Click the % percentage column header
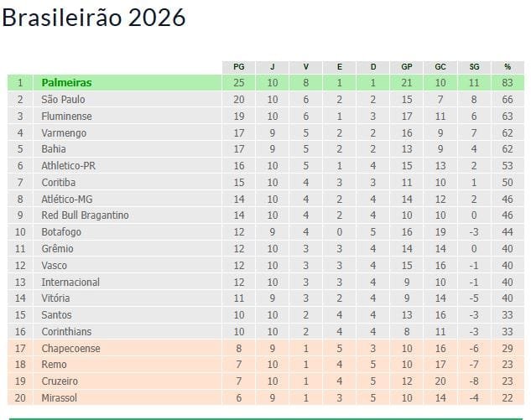This screenshot has height=420, width=531. (x=508, y=67)
